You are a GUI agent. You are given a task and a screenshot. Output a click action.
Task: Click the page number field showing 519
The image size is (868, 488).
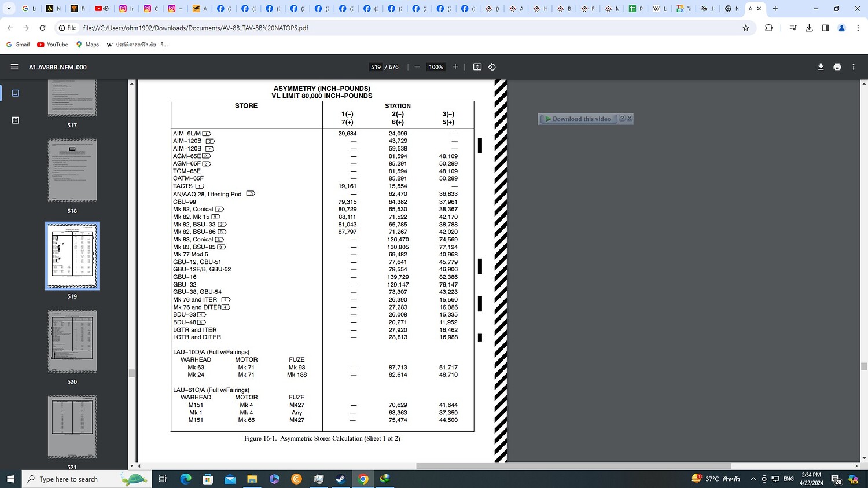coord(376,67)
